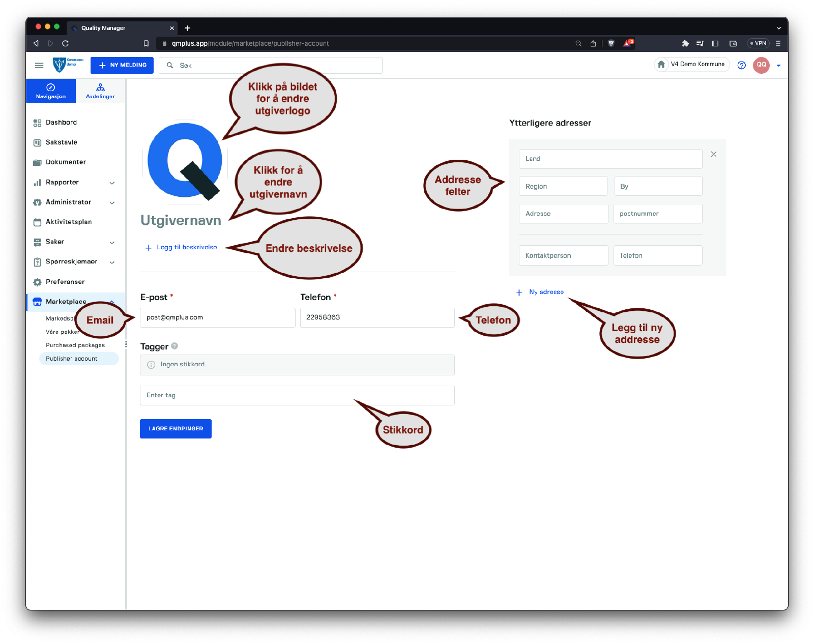The image size is (814, 644).
Task: Click the QQ user avatar
Action: click(761, 65)
